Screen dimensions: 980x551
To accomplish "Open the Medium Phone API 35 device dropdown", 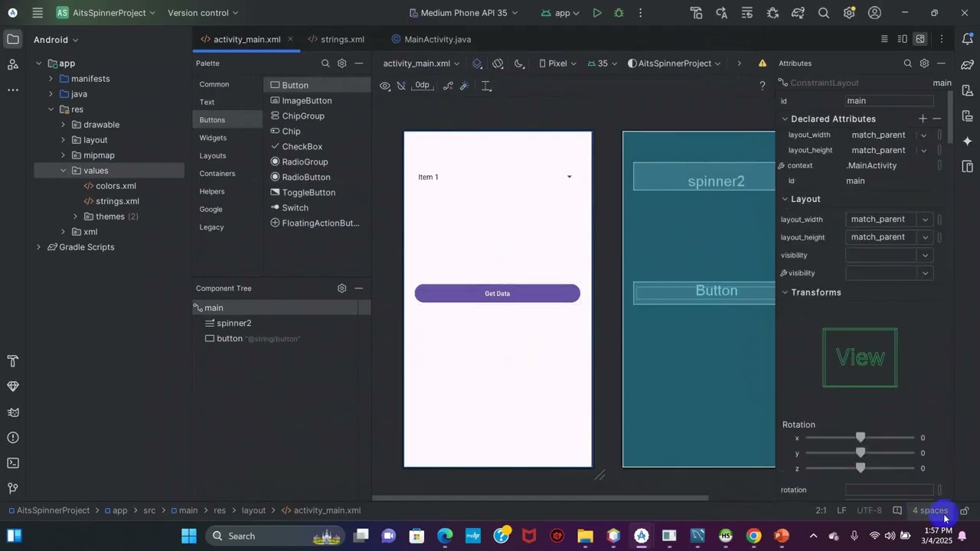I will point(464,13).
